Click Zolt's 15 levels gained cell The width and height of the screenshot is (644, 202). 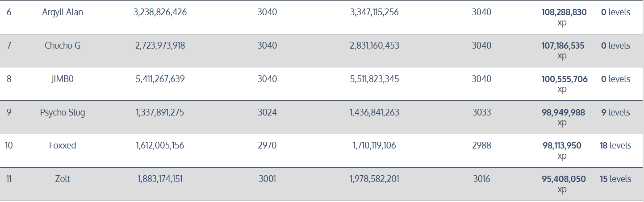tap(615, 179)
